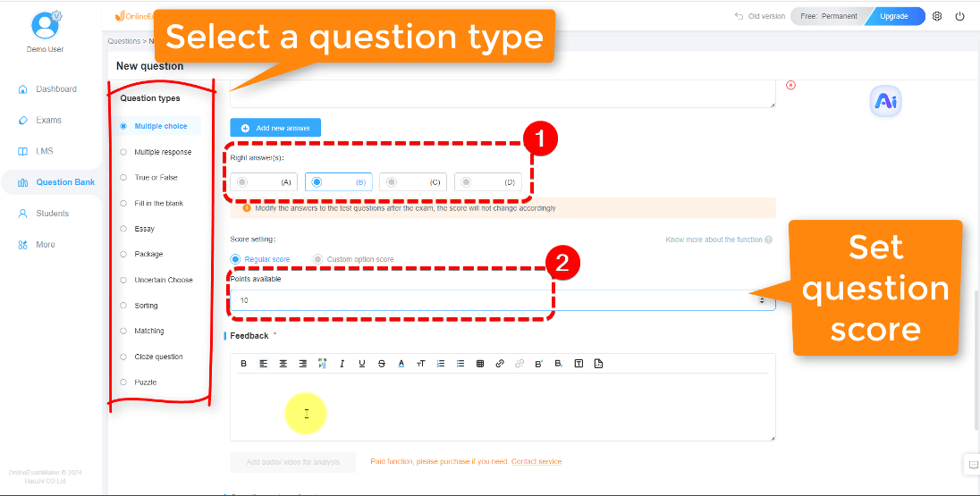Click the power logout icon
980x496 pixels.
pyautogui.click(x=959, y=16)
